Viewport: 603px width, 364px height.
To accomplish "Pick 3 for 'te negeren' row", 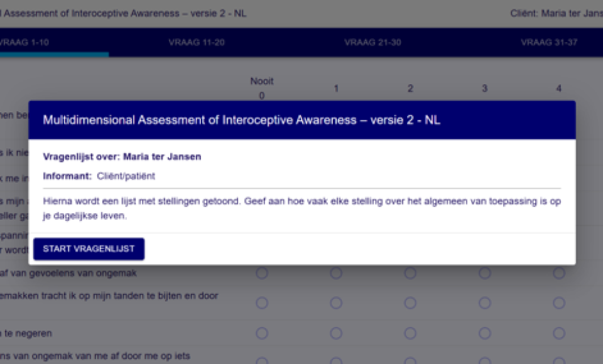I will tap(484, 333).
